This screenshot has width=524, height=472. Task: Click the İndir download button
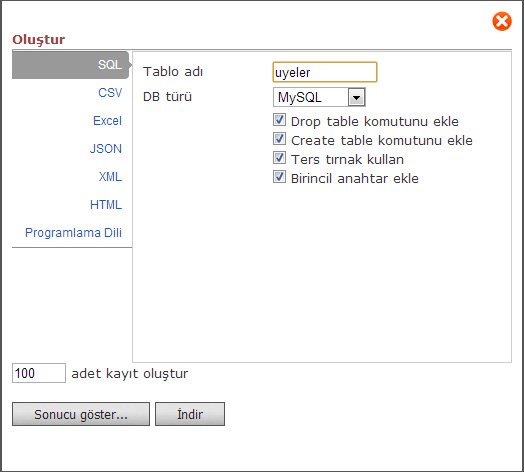coord(190,414)
